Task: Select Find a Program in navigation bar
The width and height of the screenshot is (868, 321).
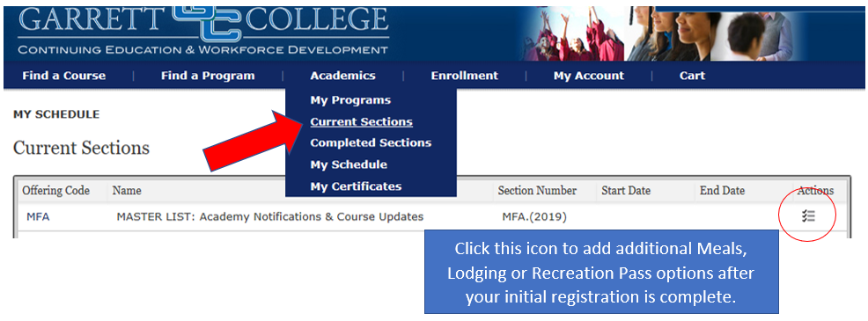Action: click(x=208, y=76)
